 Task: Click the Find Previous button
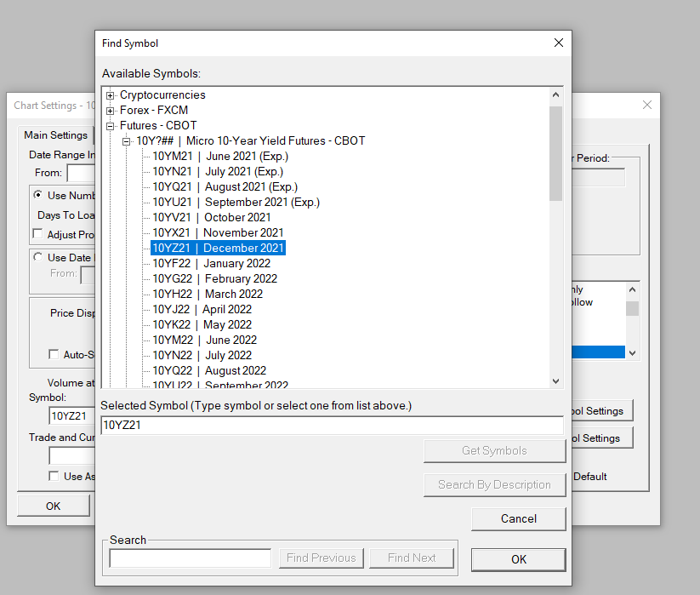322,558
